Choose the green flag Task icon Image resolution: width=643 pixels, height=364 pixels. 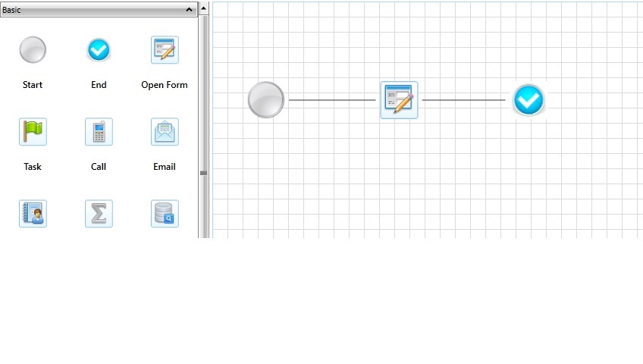coord(33,132)
